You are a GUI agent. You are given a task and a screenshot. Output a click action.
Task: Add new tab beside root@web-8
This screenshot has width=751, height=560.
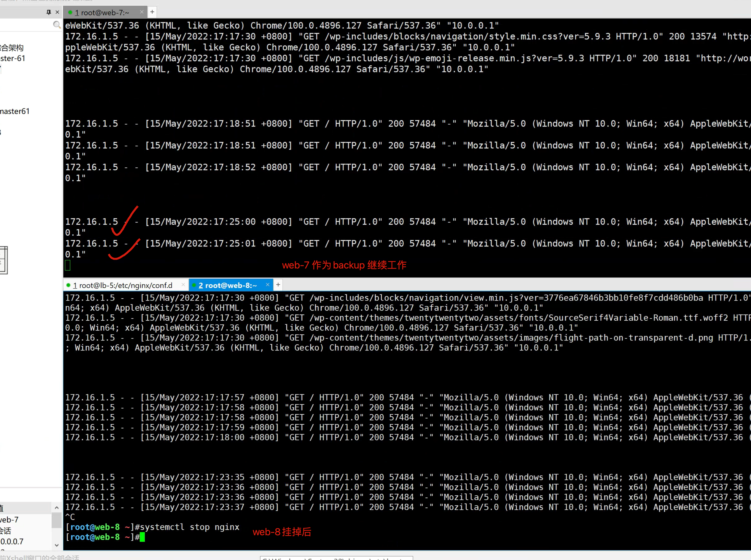[278, 285]
